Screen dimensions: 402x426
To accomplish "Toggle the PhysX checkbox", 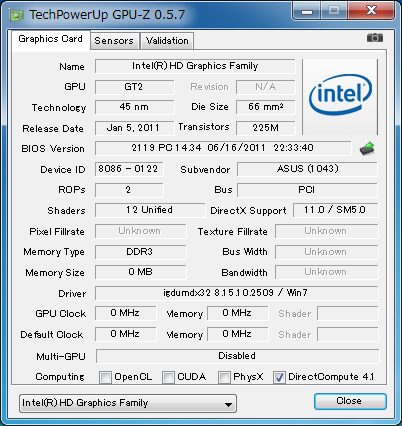I will tap(224, 377).
